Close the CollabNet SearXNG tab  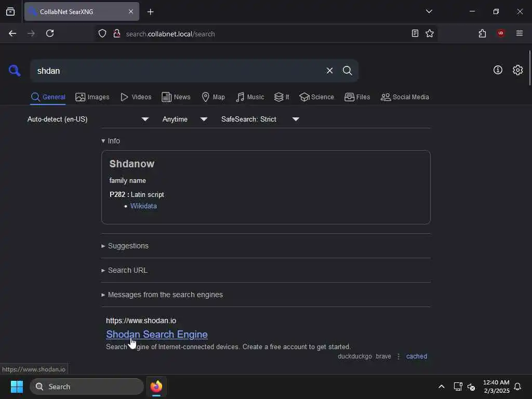tap(131, 12)
